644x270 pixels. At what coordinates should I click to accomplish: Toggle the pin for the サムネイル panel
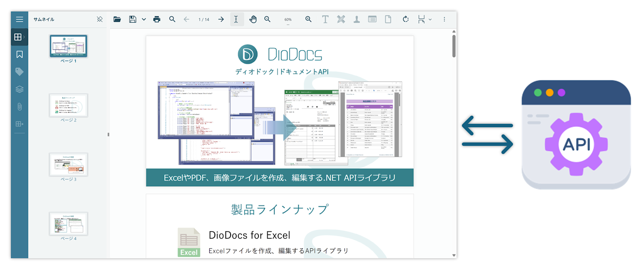point(100,19)
